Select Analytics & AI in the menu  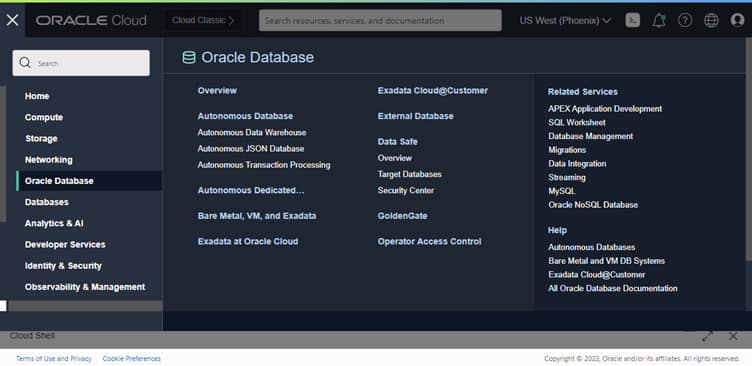(54, 223)
